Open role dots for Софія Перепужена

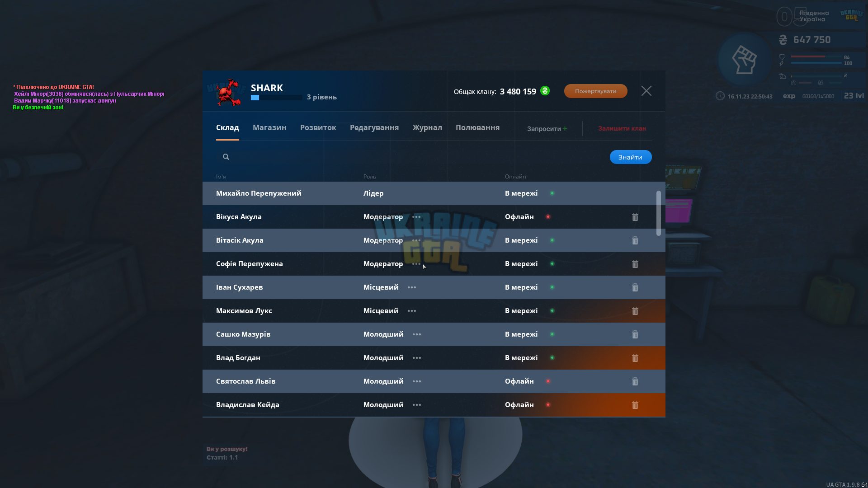pos(416,264)
